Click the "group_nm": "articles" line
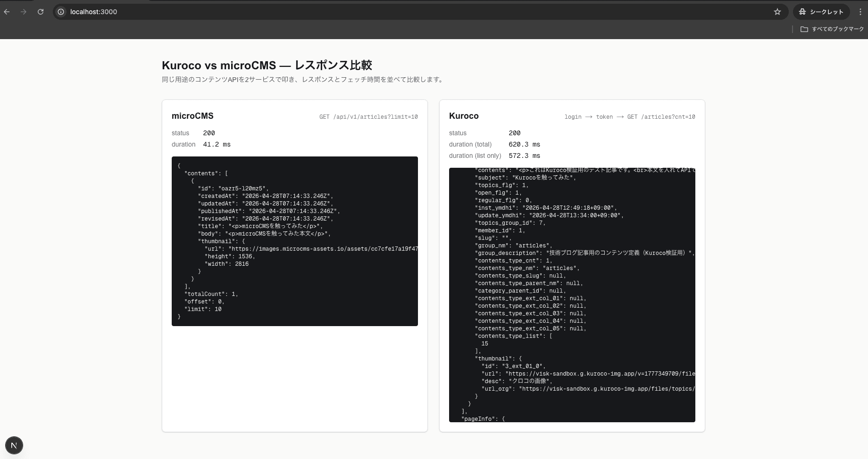The image size is (868, 459). (514, 246)
